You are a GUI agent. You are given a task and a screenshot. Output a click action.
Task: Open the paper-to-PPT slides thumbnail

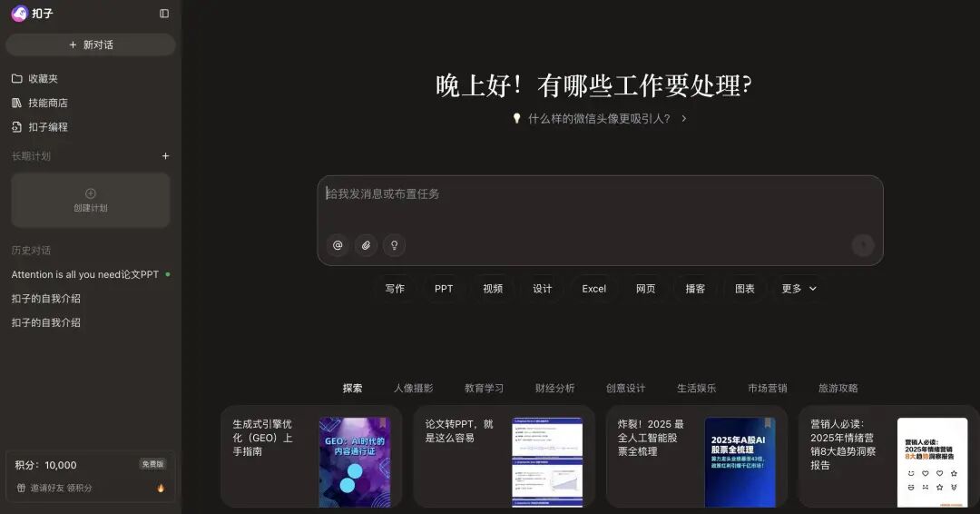click(x=547, y=463)
